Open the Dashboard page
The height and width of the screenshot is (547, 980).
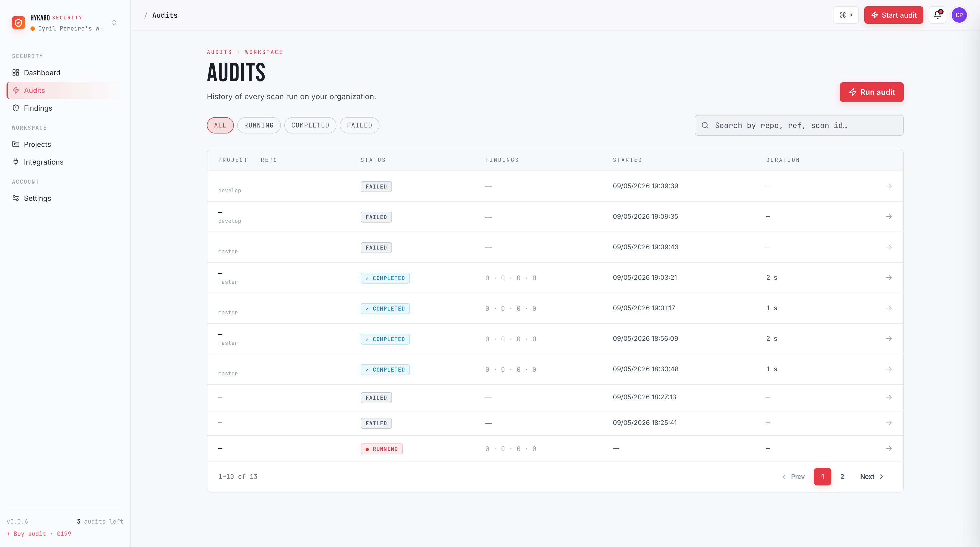coord(65,73)
